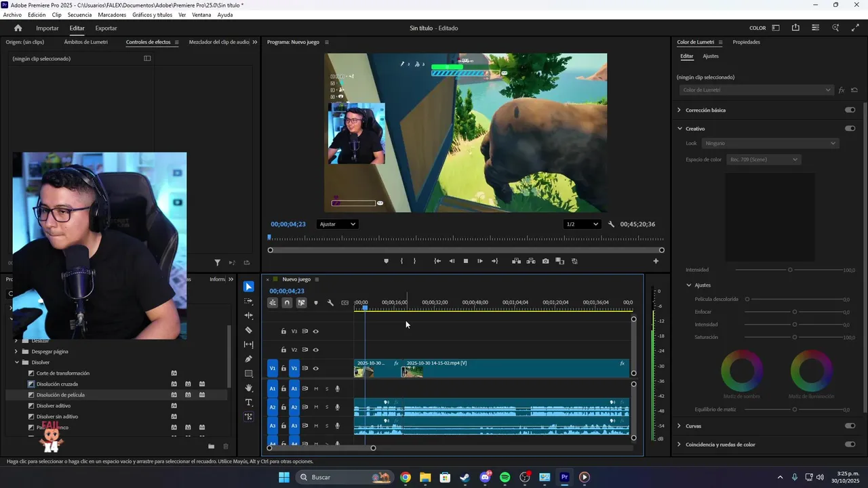The height and width of the screenshot is (488, 868).
Task: Click the Lift button
Action: click(516, 261)
